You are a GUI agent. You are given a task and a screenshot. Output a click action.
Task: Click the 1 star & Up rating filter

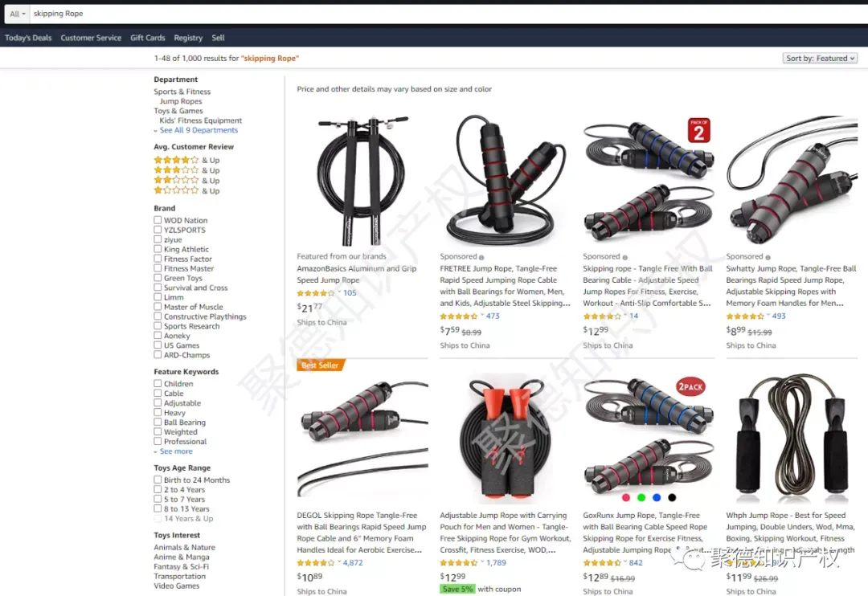[x=186, y=190]
